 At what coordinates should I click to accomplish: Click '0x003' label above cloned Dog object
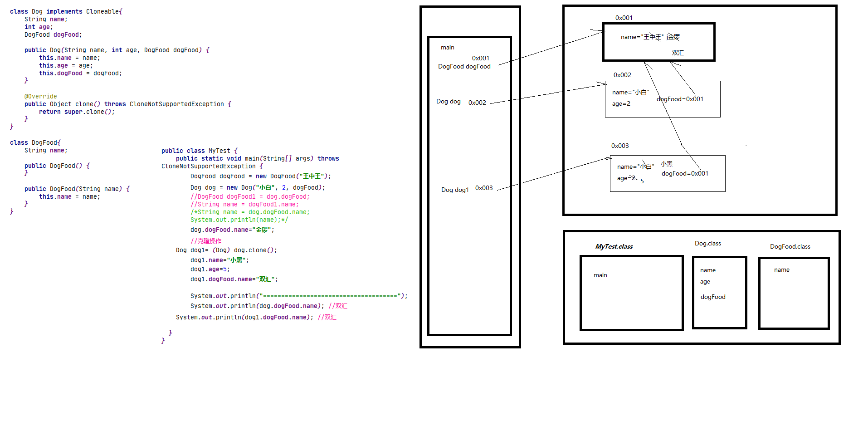(x=620, y=146)
